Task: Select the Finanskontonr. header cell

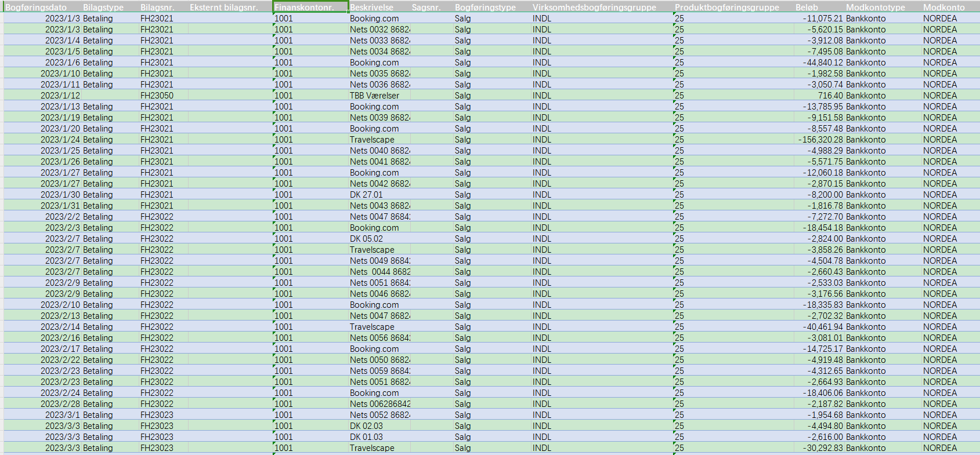Action: pos(310,8)
